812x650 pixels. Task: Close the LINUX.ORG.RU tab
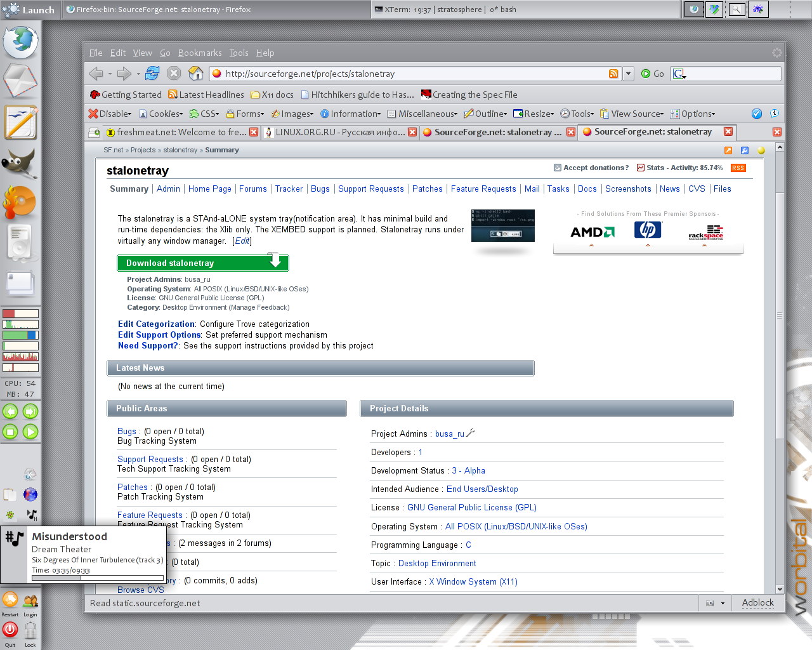click(x=412, y=132)
